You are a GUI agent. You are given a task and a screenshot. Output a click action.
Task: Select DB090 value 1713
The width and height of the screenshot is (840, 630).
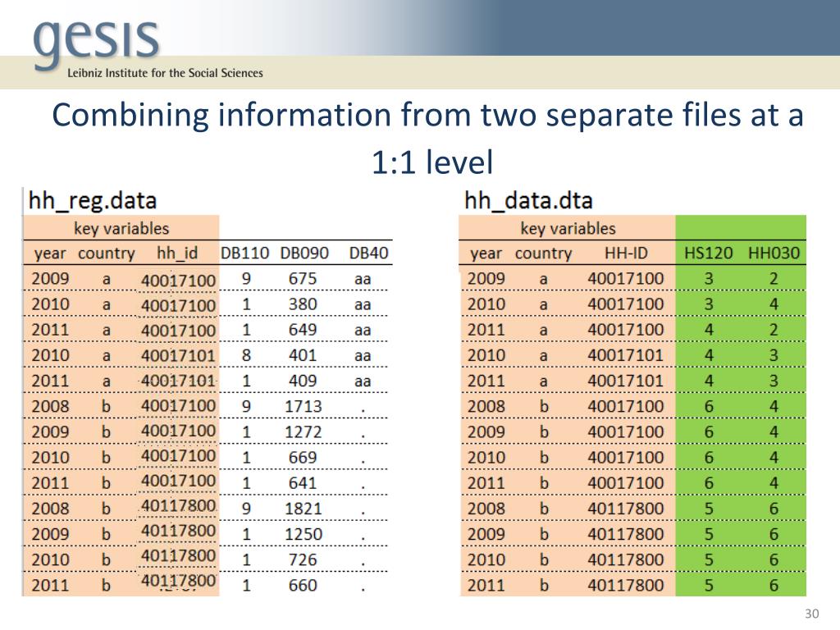[304, 407]
